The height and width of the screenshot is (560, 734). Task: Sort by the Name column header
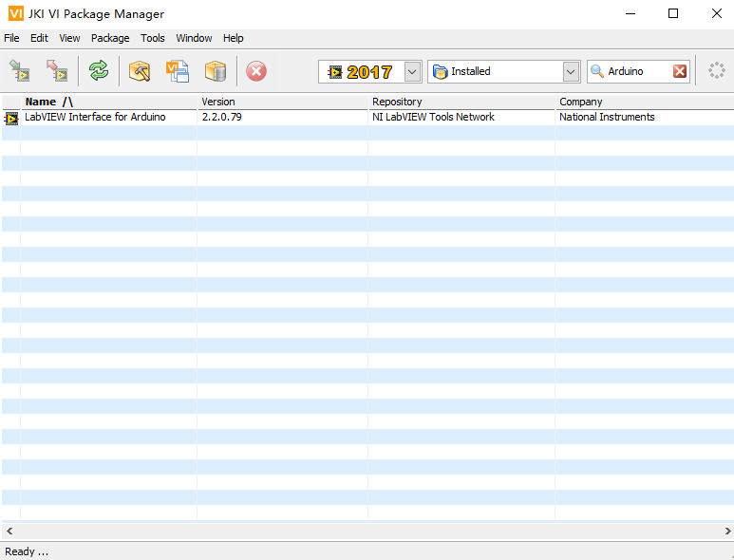[x=108, y=102]
